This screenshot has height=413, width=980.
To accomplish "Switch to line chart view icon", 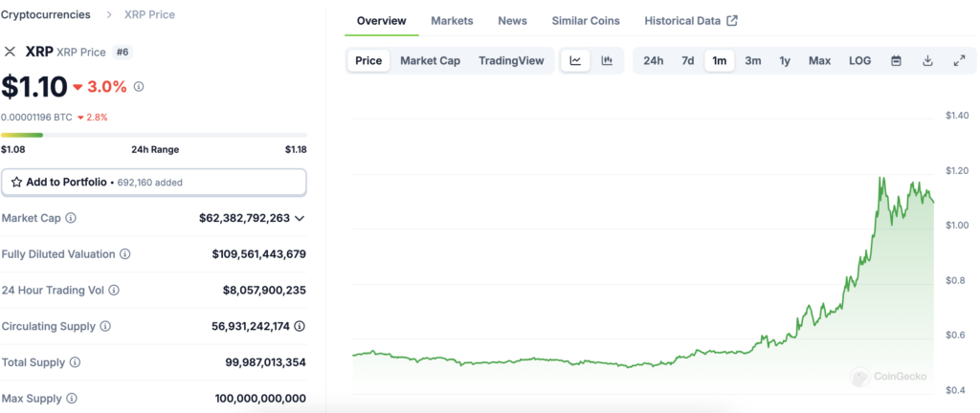I will coord(575,61).
